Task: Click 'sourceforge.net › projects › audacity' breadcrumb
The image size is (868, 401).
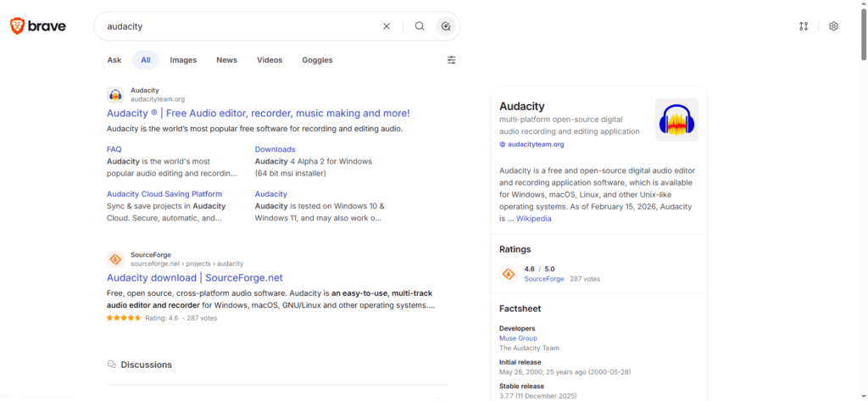Action: [x=187, y=264]
